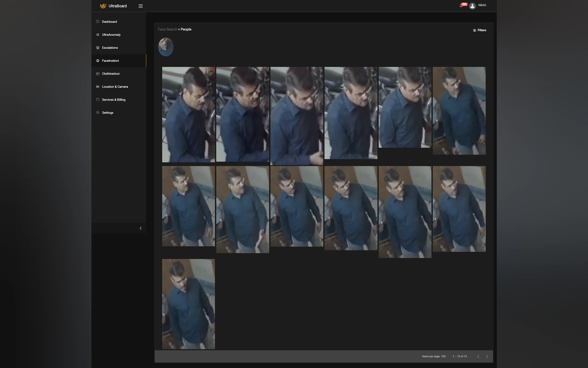Screen dimensions: 588x368
Task: Open UltraAnomaly menu item
Action: [111, 35]
